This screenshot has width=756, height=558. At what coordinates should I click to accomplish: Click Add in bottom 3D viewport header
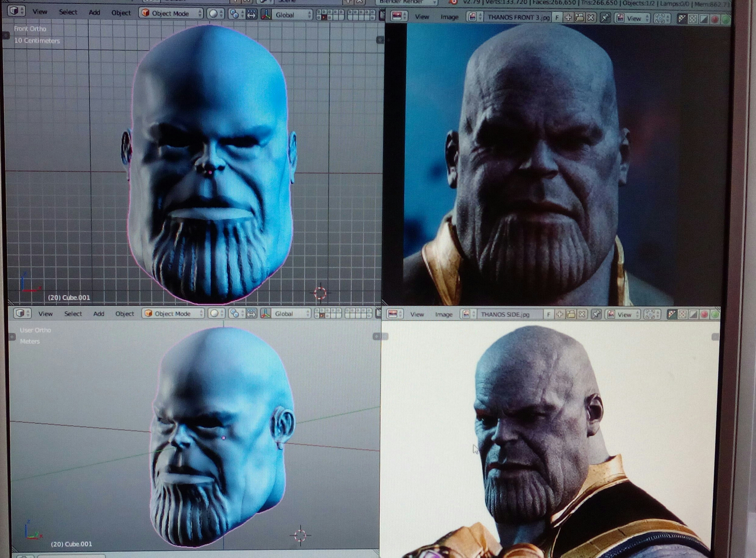(99, 314)
